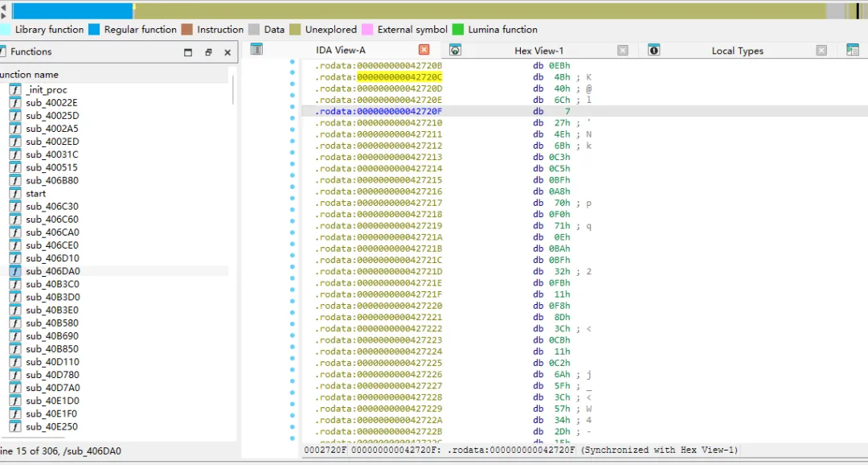Select function sub_4002ED

(52, 142)
